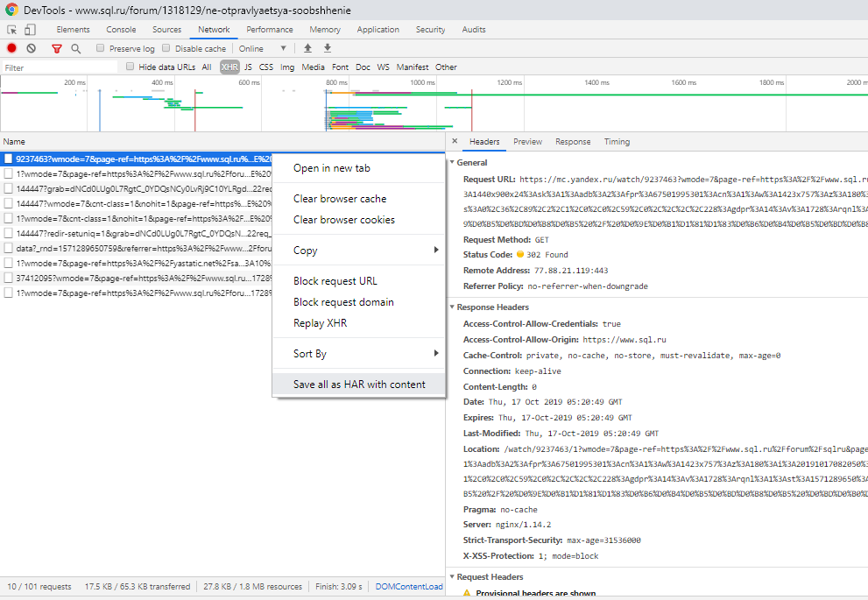
Task: Enable the Preserve log checkbox
Action: (x=101, y=49)
